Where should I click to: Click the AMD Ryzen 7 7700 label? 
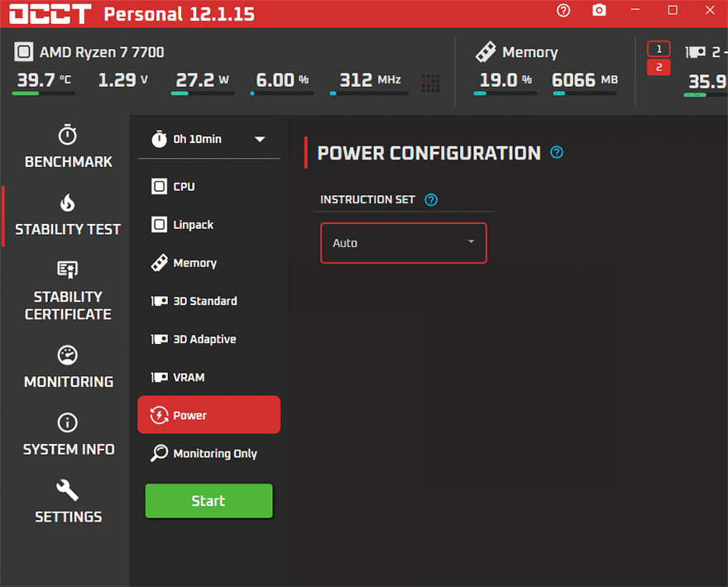[x=102, y=52]
